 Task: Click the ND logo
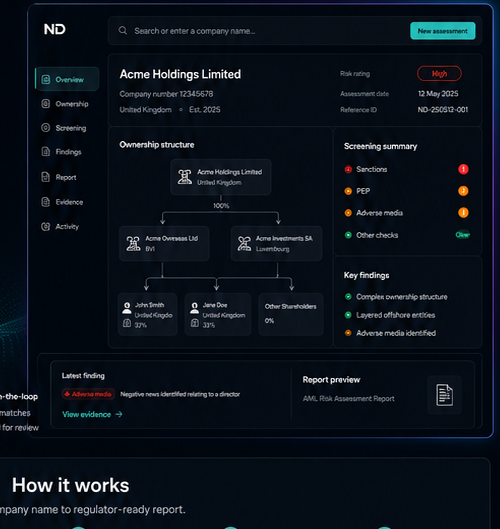(x=55, y=29)
